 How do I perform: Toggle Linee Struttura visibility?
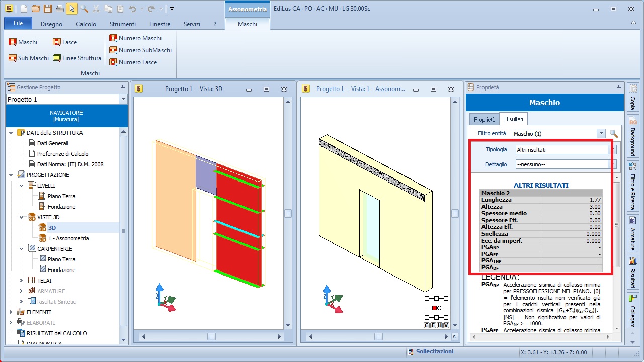(x=77, y=58)
